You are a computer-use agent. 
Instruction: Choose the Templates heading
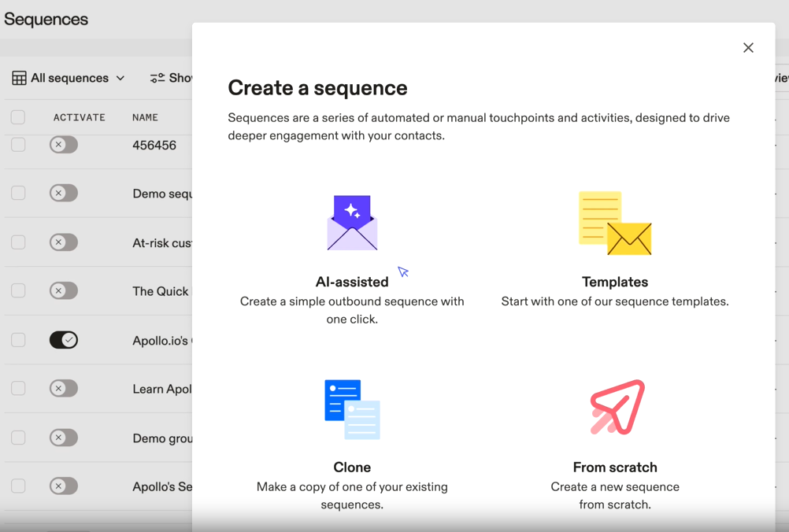tap(615, 282)
